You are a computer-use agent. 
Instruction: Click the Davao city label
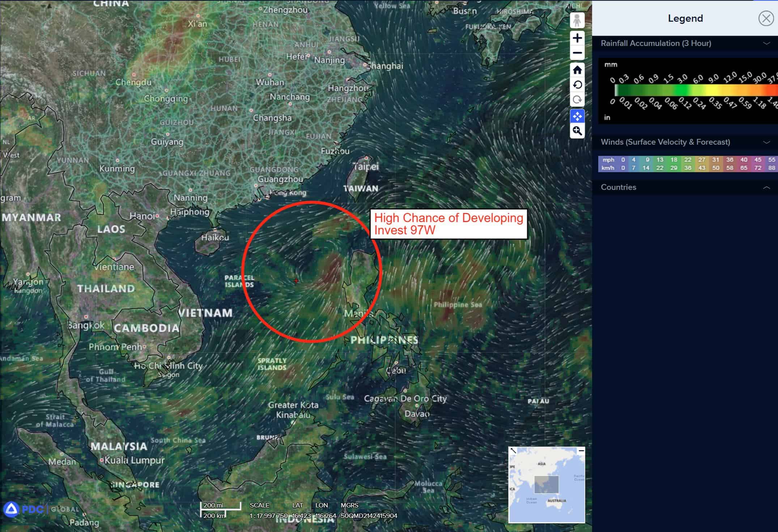tap(417, 413)
